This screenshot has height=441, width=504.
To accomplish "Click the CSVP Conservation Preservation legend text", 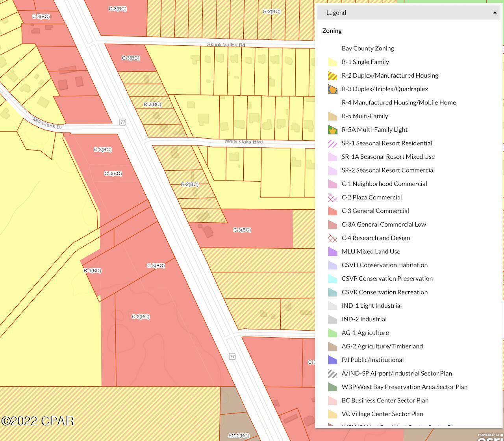I will tap(387, 279).
